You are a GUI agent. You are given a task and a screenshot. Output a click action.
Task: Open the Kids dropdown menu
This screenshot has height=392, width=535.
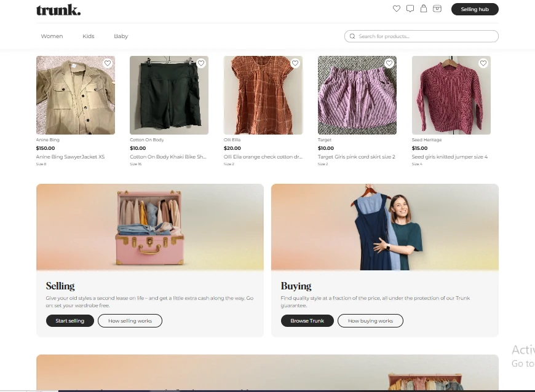tap(88, 36)
